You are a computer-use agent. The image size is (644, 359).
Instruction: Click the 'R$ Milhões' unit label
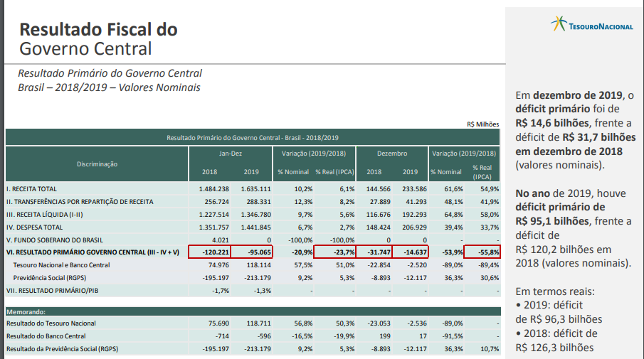[x=482, y=124]
